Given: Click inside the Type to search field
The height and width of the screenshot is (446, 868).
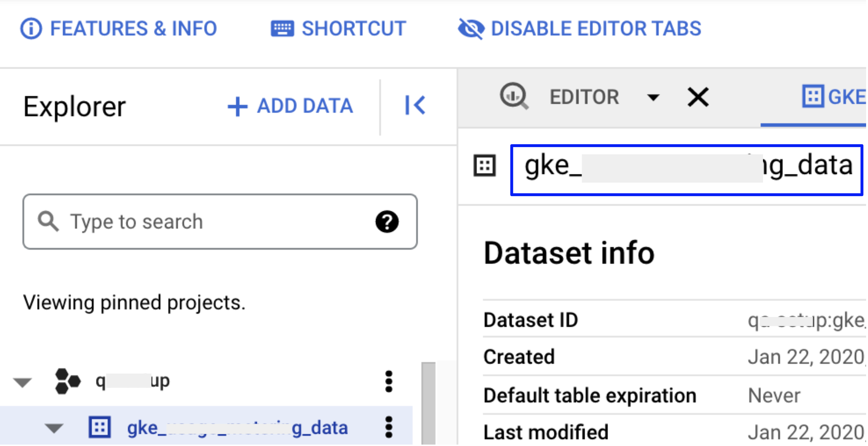Looking at the screenshot, I should point(170,221).
